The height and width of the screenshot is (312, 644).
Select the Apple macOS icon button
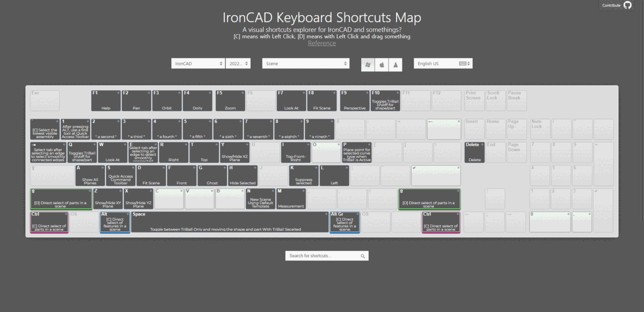coord(382,64)
